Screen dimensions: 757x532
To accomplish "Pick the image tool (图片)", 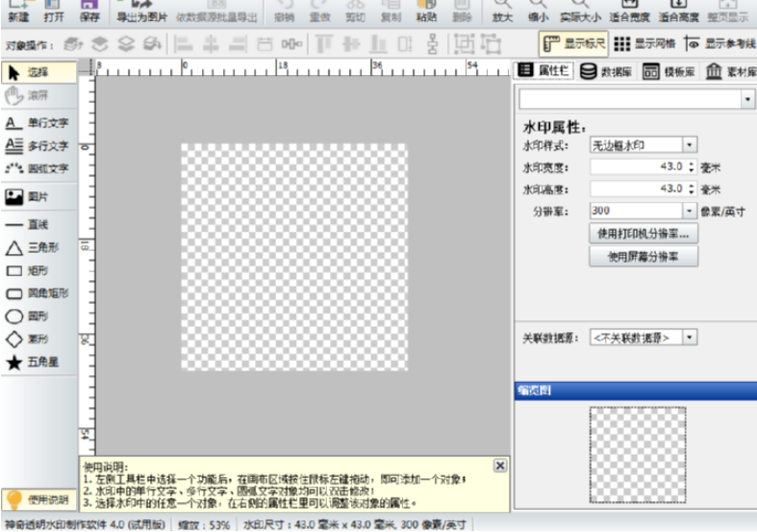I will 29,196.
